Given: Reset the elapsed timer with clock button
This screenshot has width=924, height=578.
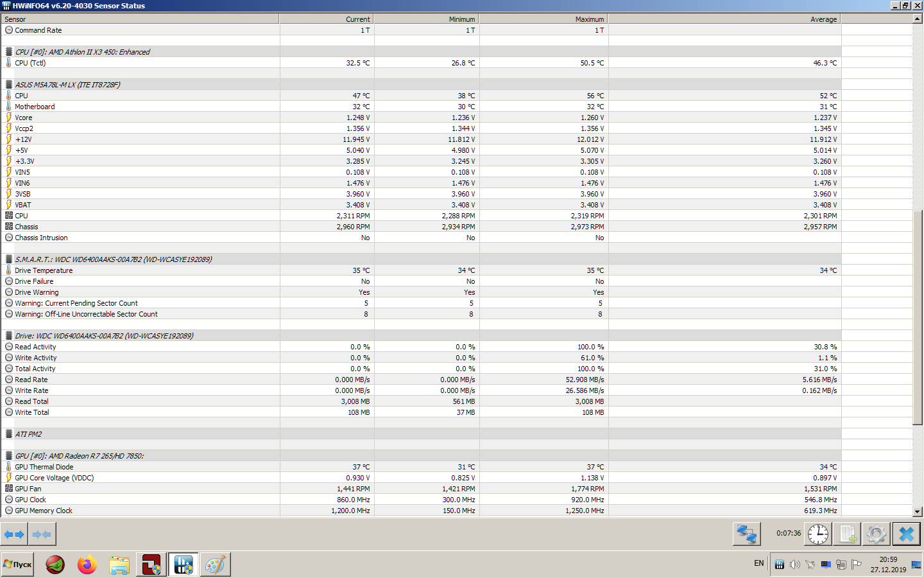Looking at the screenshot, I should click(818, 534).
